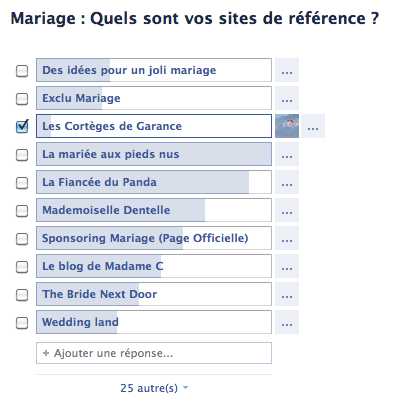Tick the checkbox for The Bride Next Door
This screenshot has height=400, width=399.
click(22, 295)
